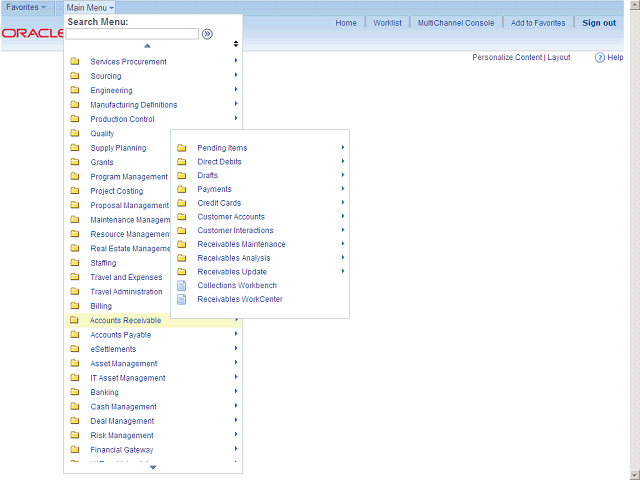Click the Help question mark icon

[x=600, y=58]
